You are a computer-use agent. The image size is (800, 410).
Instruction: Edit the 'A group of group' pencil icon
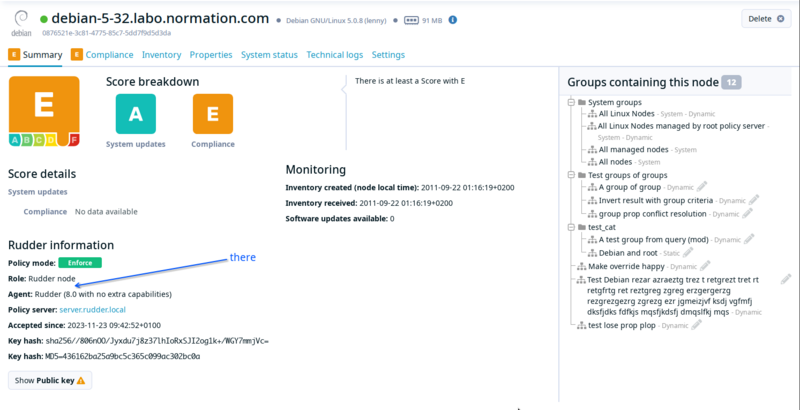pos(702,186)
